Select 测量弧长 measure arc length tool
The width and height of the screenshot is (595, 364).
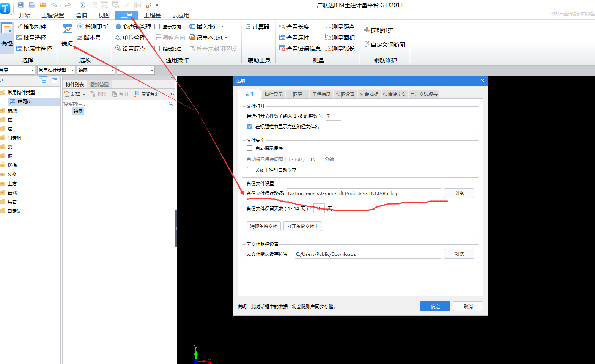pyautogui.click(x=340, y=49)
